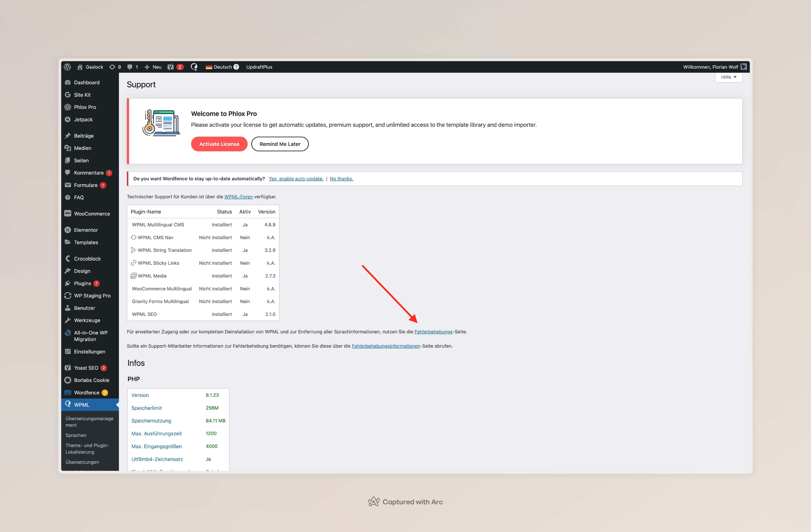The width and height of the screenshot is (811, 532).
Task: Visit the Gaslock site home icon
Action: pos(80,67)
